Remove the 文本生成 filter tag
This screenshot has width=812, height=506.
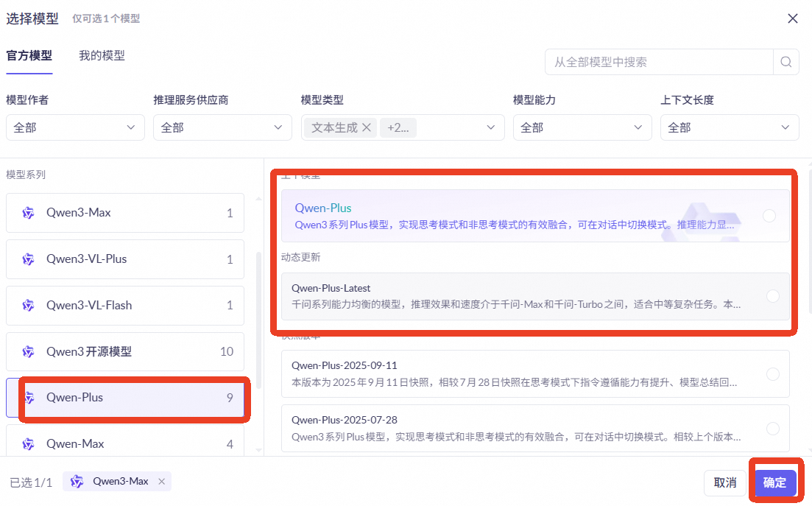[x=366, y=127]
